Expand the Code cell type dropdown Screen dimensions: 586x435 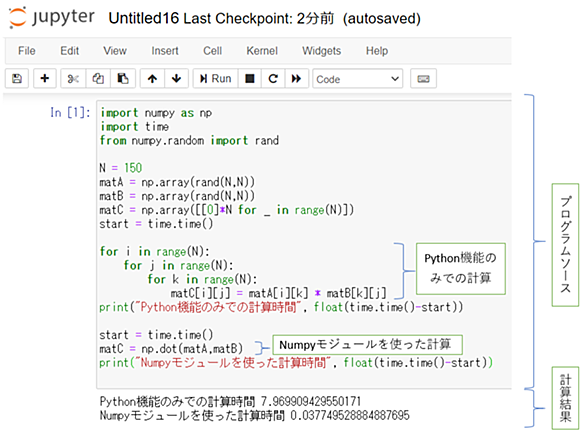pos(358,79)
